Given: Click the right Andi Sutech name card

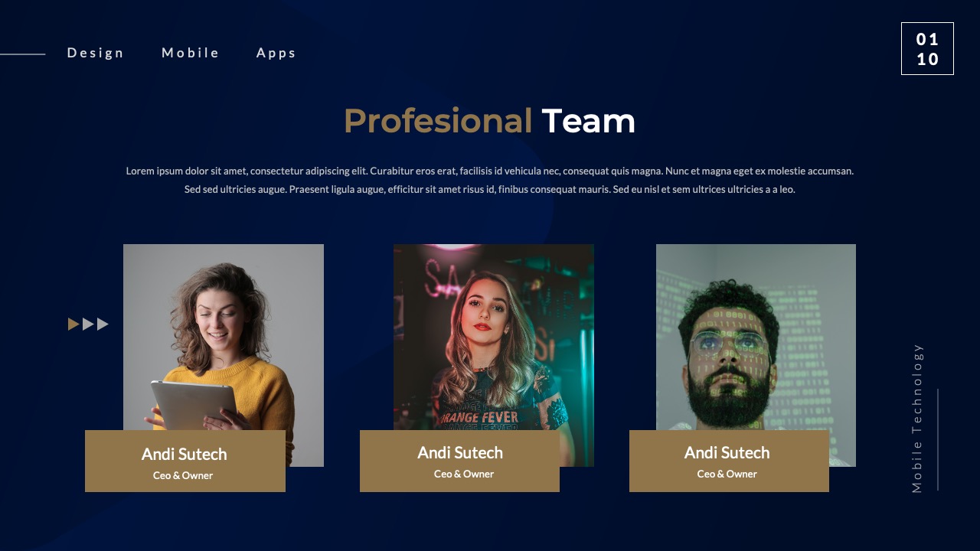Looking at the screenshot, I should tap(729, 461).
